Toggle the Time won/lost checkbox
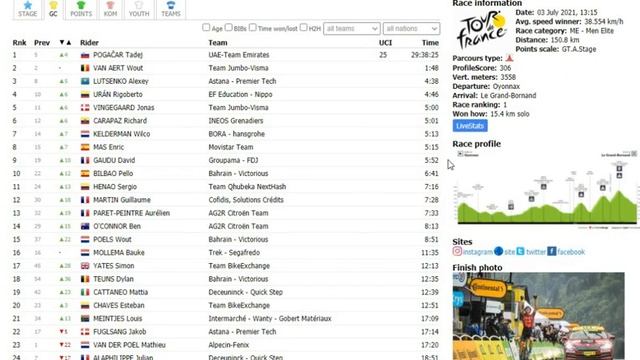The width and height of the screenshot is (640, 360). tap(253, 27)
